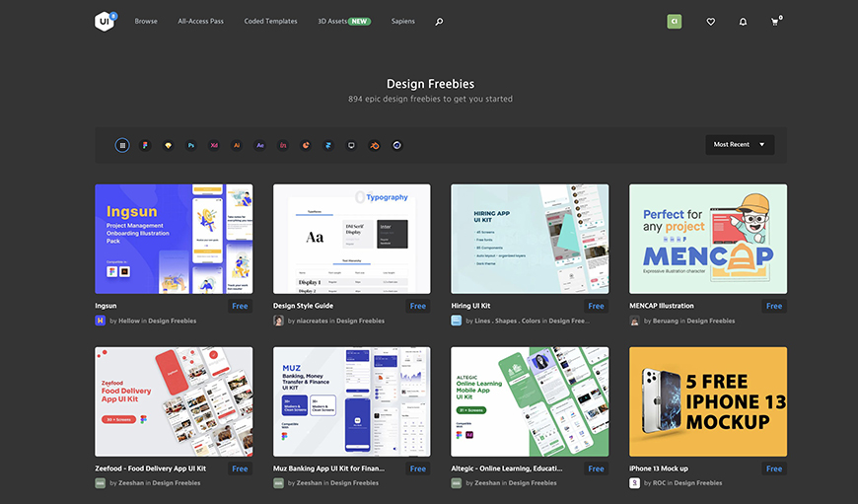858x504 pixels.
Task: Visit author ROC's profile link
Action: (659, 483)
